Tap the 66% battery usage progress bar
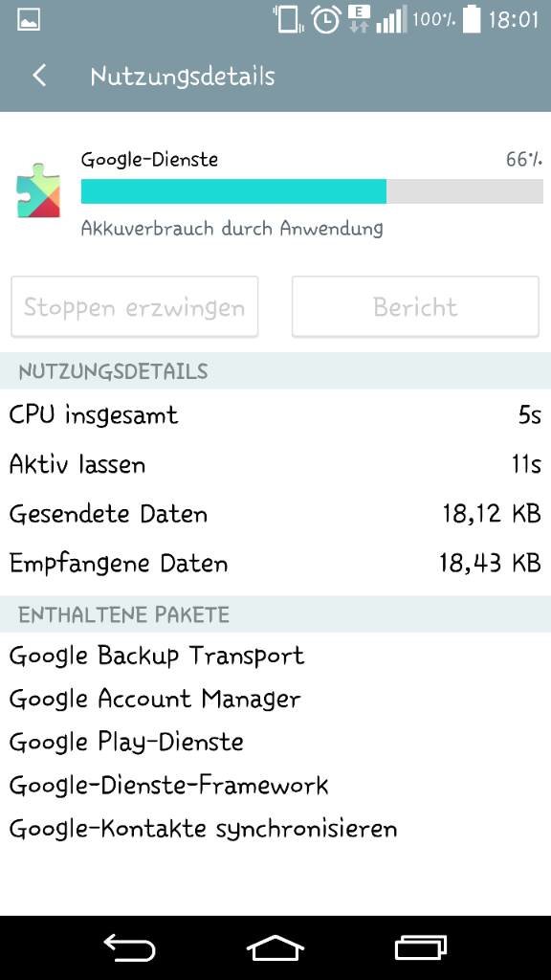 click(312, 191)
